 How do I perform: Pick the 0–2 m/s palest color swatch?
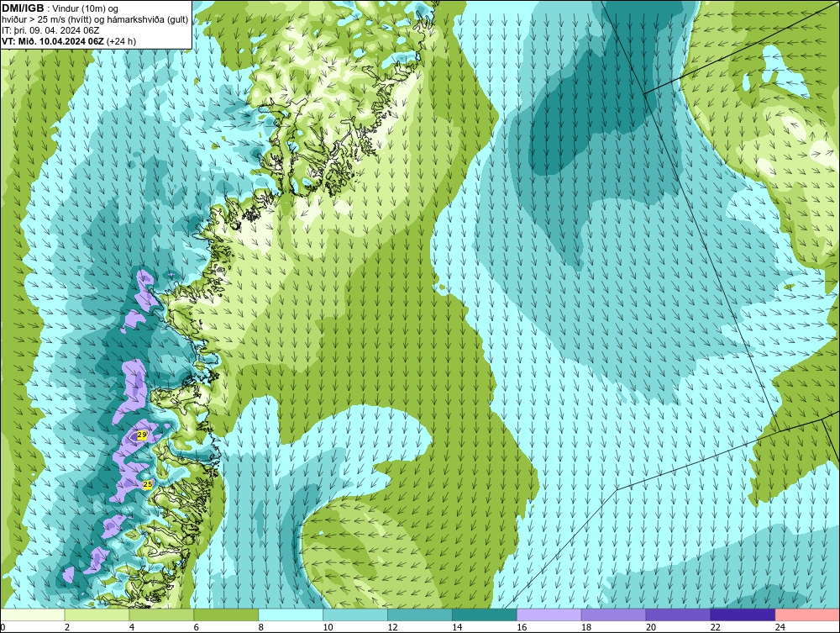33,615
